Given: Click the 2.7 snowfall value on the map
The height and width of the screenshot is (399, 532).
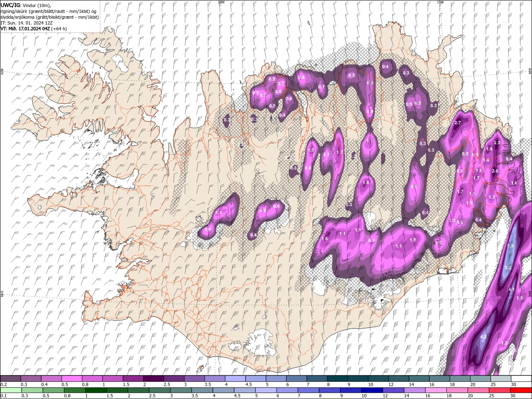Looking at the screenshot, I should coord(458,123).
